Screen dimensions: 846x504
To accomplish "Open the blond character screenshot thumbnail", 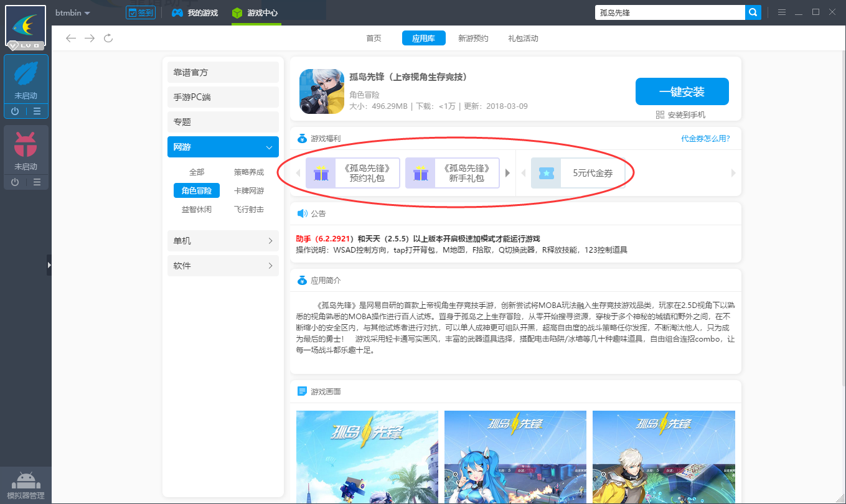I will (x=664, y=457).
